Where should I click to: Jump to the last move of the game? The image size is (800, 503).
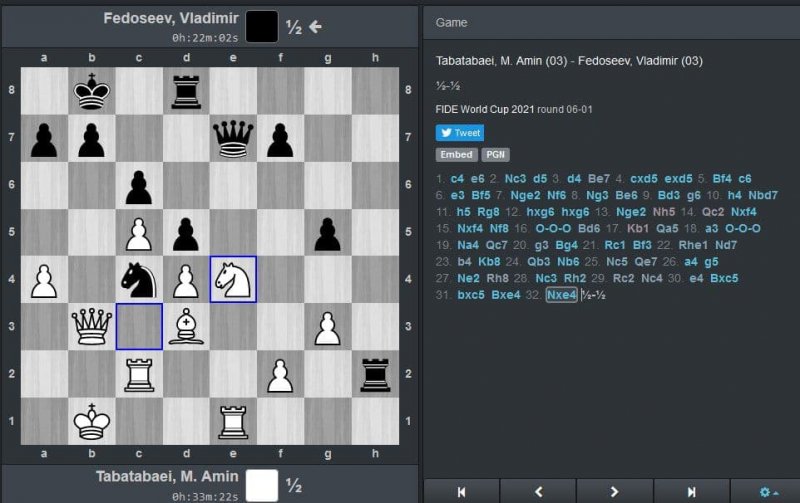(691, 491)
